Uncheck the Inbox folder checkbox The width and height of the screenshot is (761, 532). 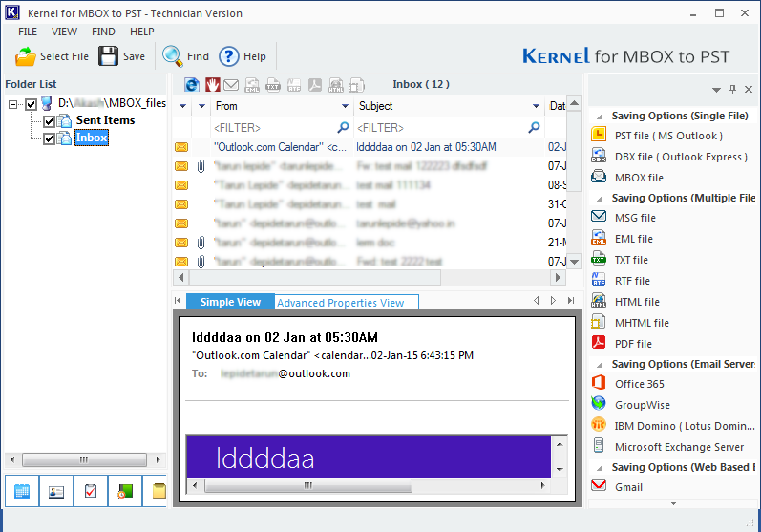point(49,138)
